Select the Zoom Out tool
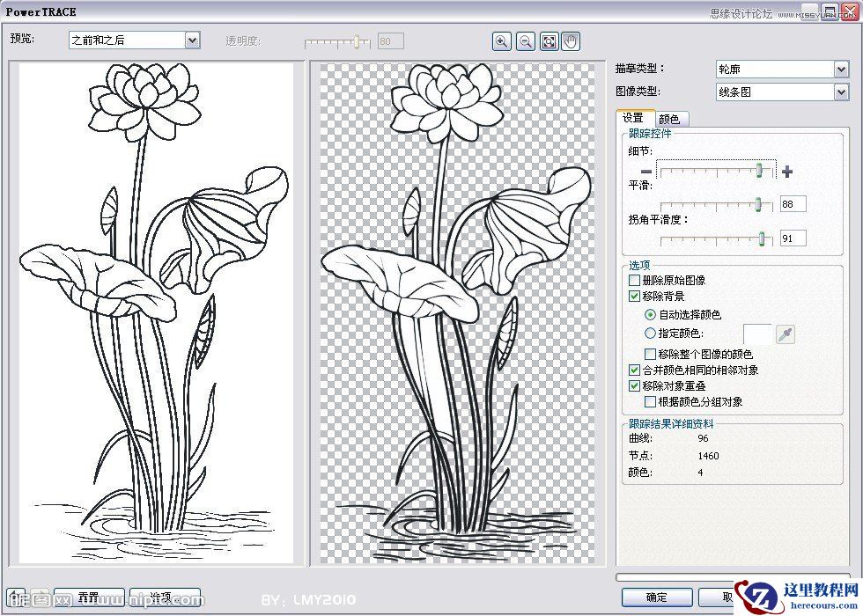This screenshot has width=863, height=616. coord(525,40)
